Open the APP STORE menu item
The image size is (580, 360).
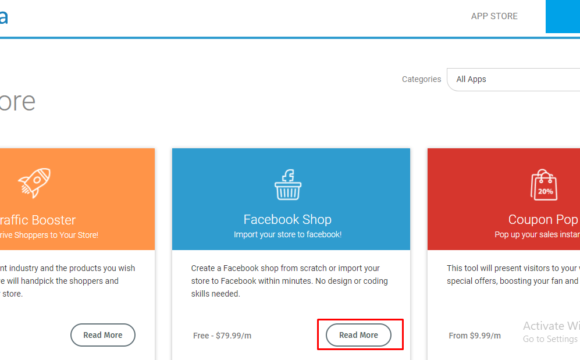(494, 16)
